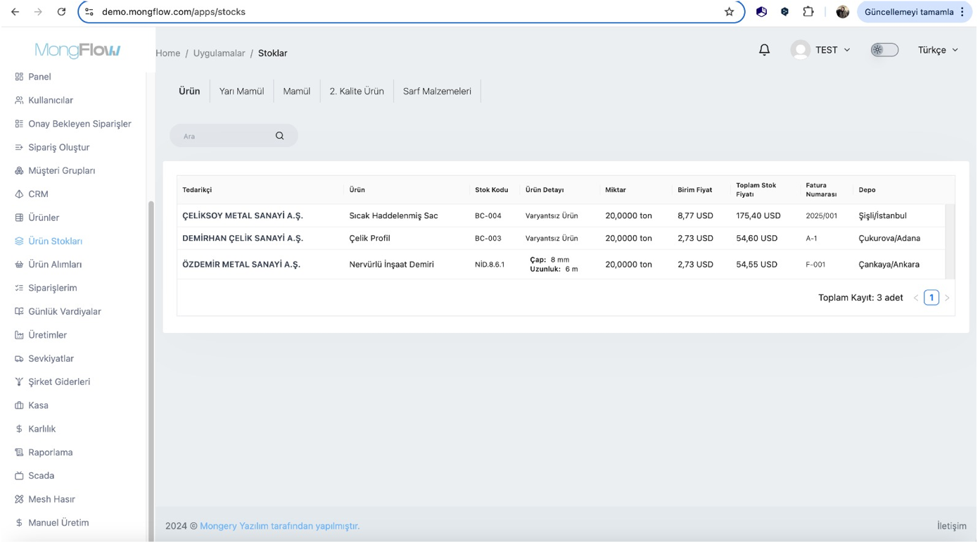Open the Mongery Yazılım footer link
980x542 pixels.
(279, 526)
